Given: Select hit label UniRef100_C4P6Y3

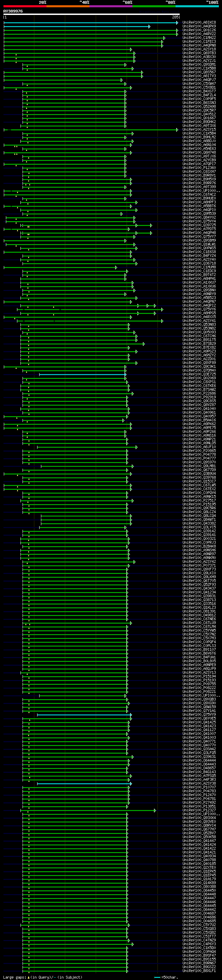Looking at the screenshot, I should coord(199,944).
